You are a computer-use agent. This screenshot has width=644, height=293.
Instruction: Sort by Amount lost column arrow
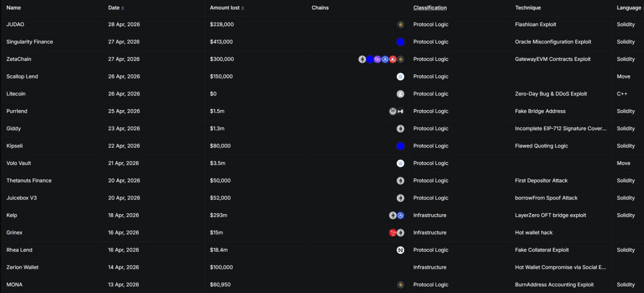tap(243, 8)
